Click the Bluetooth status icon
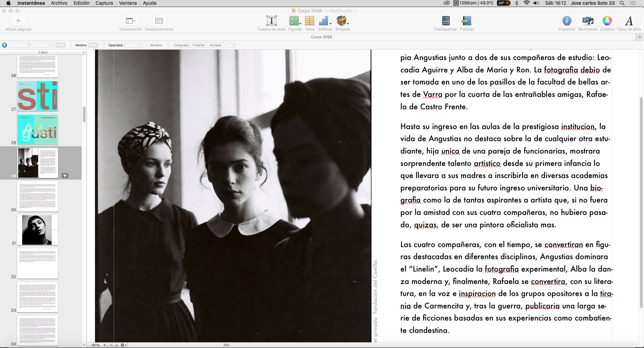Viewport: 644px width, 348px height. pyautogui.click(x=517, y=3)
